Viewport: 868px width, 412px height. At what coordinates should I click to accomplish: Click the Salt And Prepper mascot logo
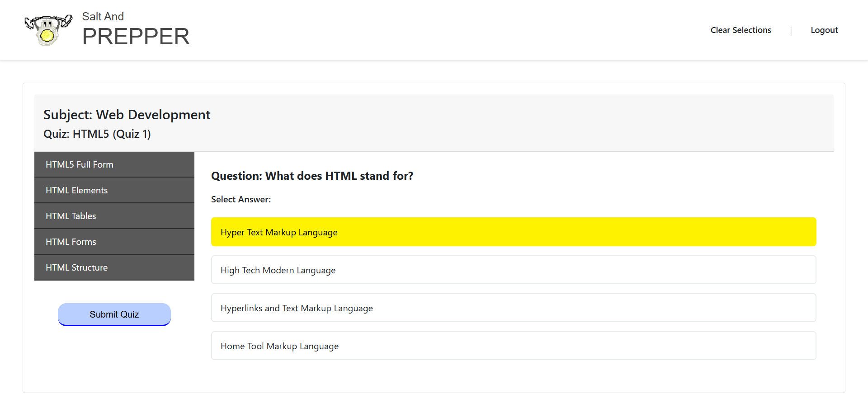tap(48, 30)
